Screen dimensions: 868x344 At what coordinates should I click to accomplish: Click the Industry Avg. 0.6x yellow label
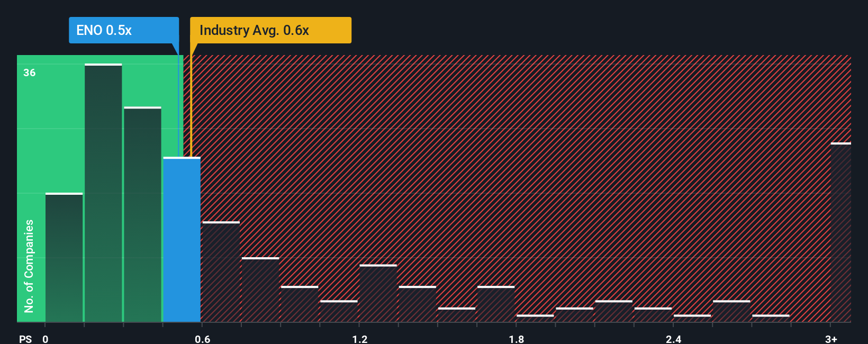(x=270, y=30)
